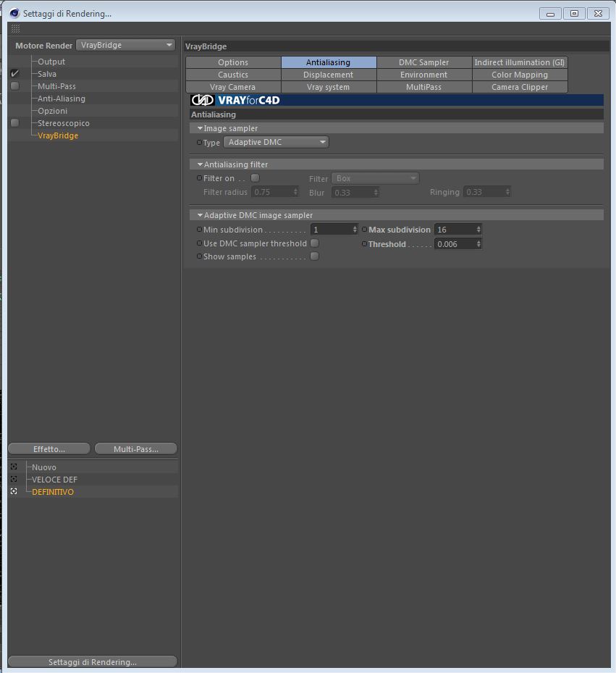
Task: Select Opzioni in the settings tree
Action: coord(52,111)
